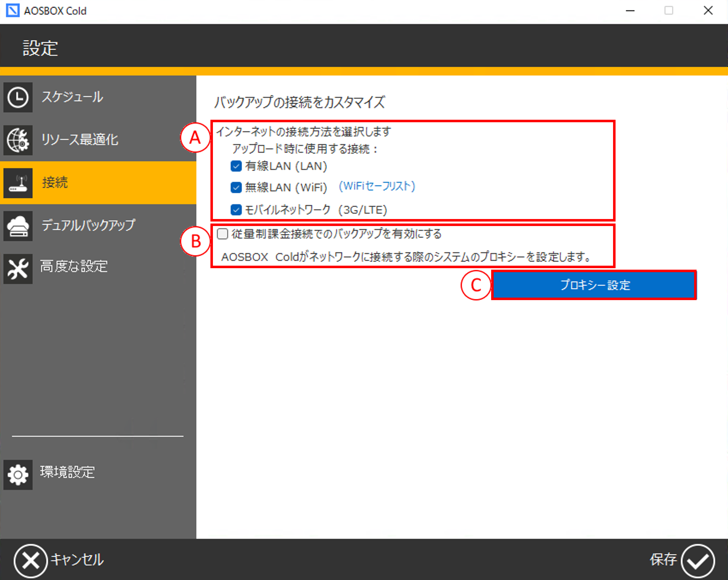728x580 pixels.
Task: Uncheck the 有線LAN (LAN) checkbox
Action: (x=236, y=166)
